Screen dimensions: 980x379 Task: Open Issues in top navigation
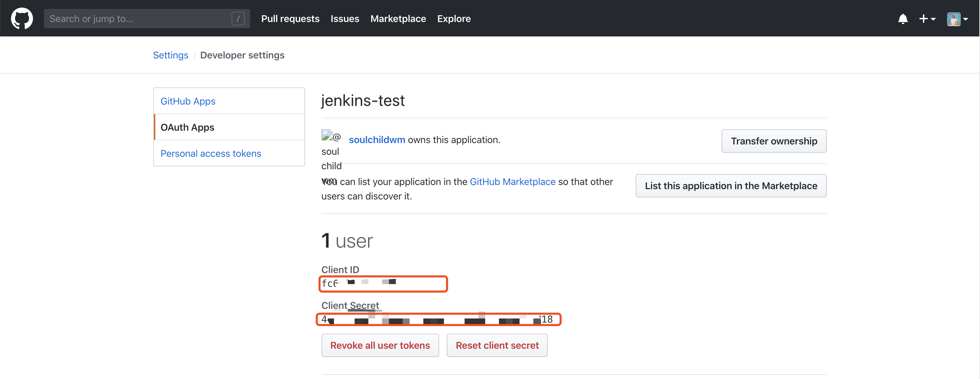tap(345, 19)
